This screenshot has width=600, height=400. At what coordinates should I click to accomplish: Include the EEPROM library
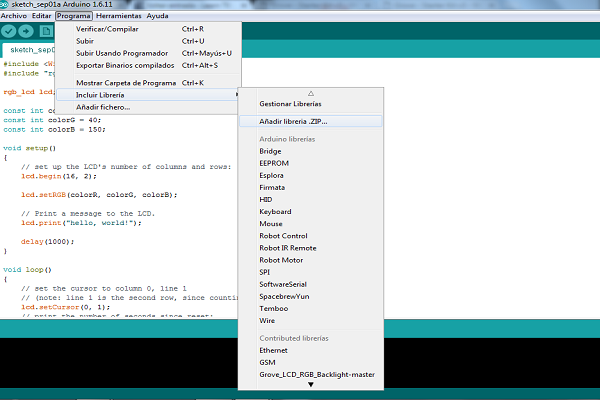pyautogui.click(x=311, y=163)
